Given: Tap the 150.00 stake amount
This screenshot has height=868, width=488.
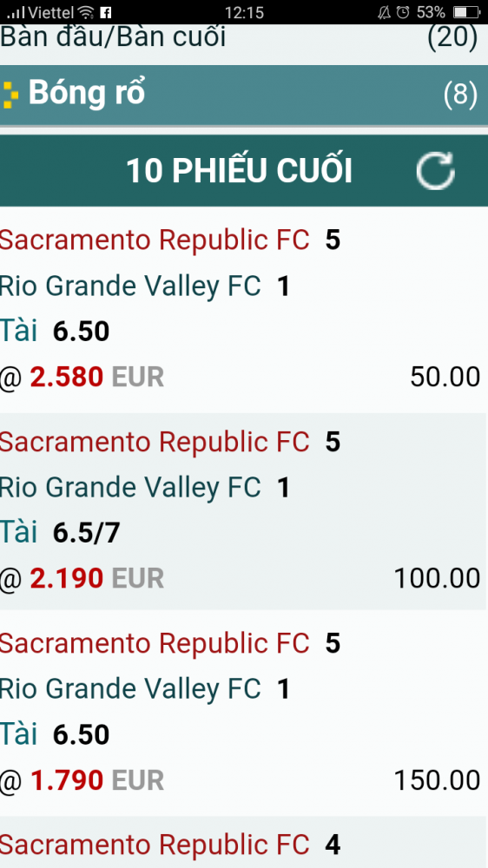Looking at the screenshot, I should tap(437, 780).
